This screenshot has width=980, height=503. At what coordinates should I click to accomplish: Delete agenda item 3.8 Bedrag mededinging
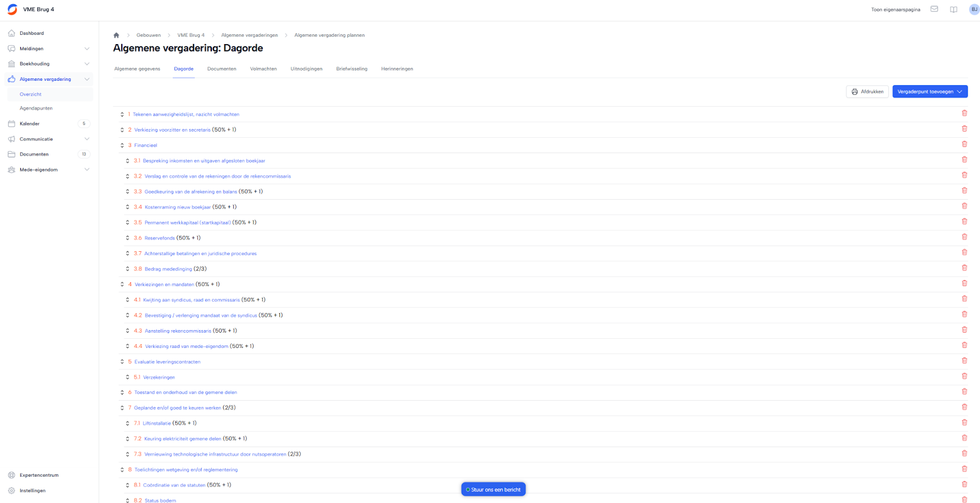(964, 268)
